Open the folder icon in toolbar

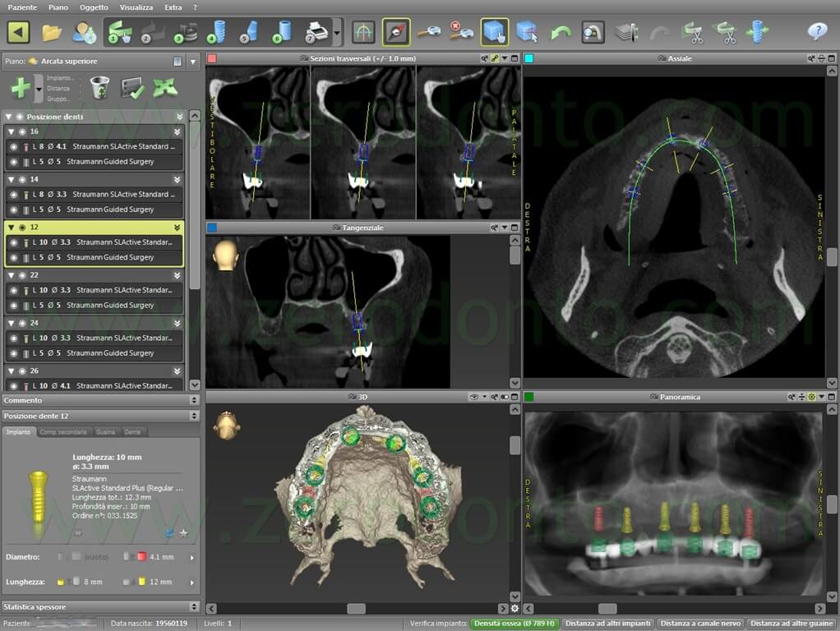(x=52, y=32)
